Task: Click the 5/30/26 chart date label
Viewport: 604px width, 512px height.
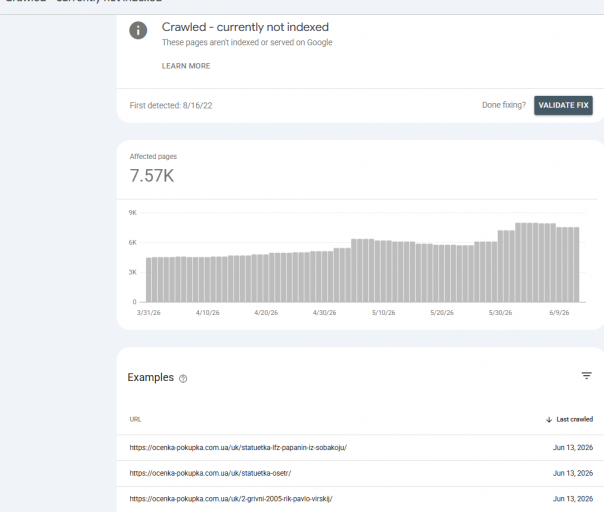Action: [x=500, y=312]
